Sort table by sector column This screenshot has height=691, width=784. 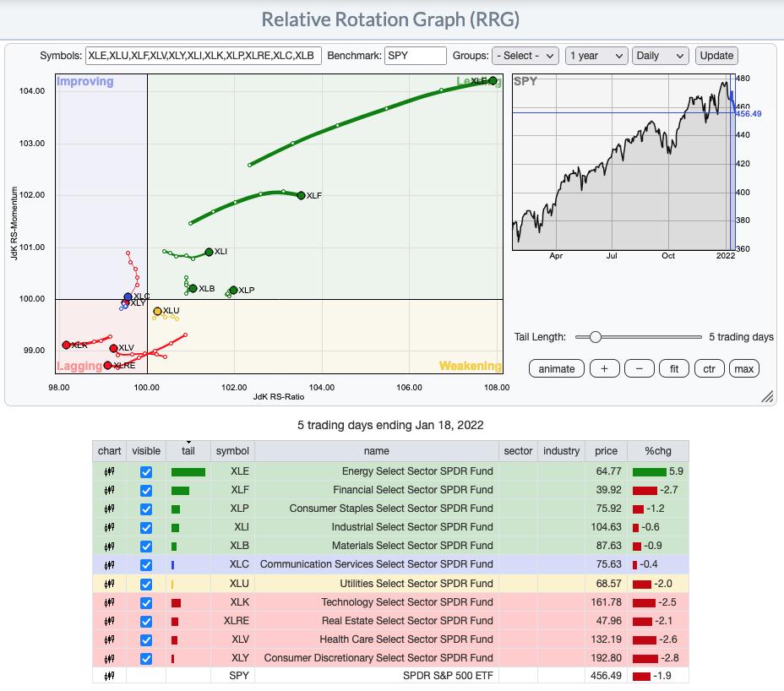(518, 451)
